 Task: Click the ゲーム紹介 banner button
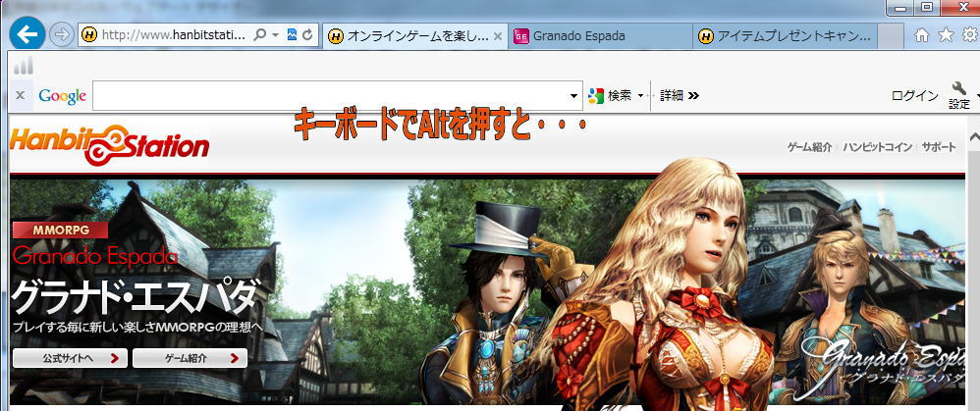[x=190, y=358]
